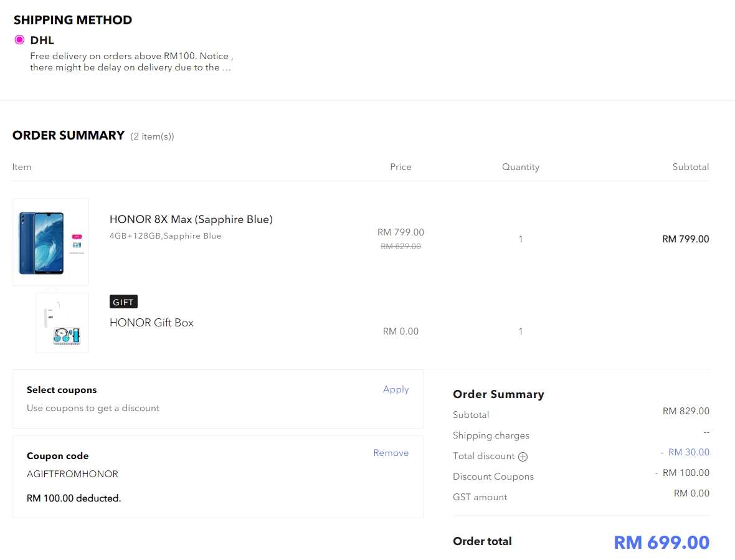This screenshot has height=560, width=735.
Task: Click the DHL shipping method label
Action: coord(42,40)
